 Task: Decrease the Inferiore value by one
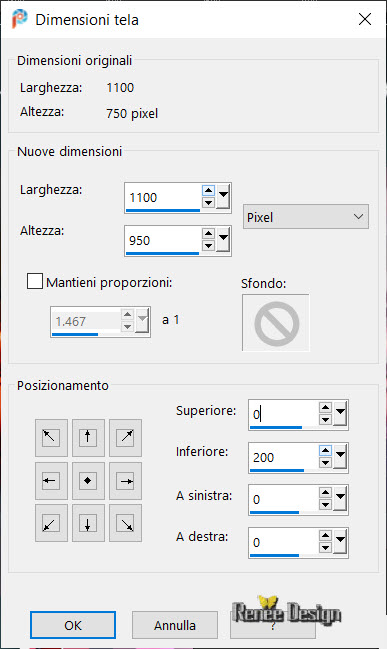pyautogui.click(x=325, y=462)
